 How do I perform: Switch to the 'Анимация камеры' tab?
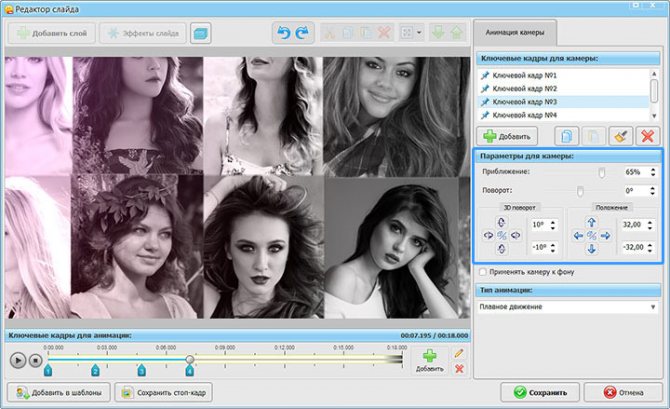point(518,32)
